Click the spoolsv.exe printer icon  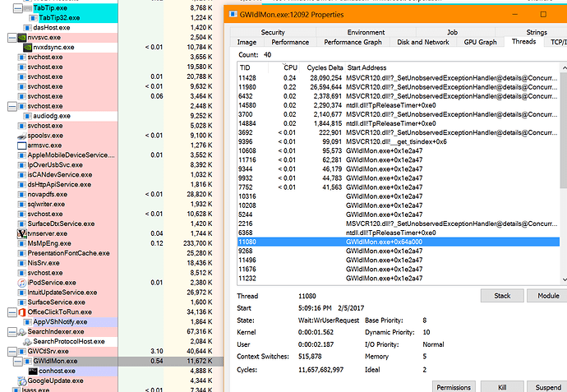point(21,136)
